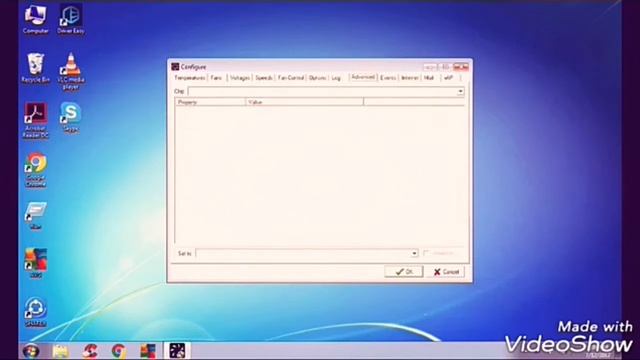Open Google Chrome from the taskbar

[118, 351]
